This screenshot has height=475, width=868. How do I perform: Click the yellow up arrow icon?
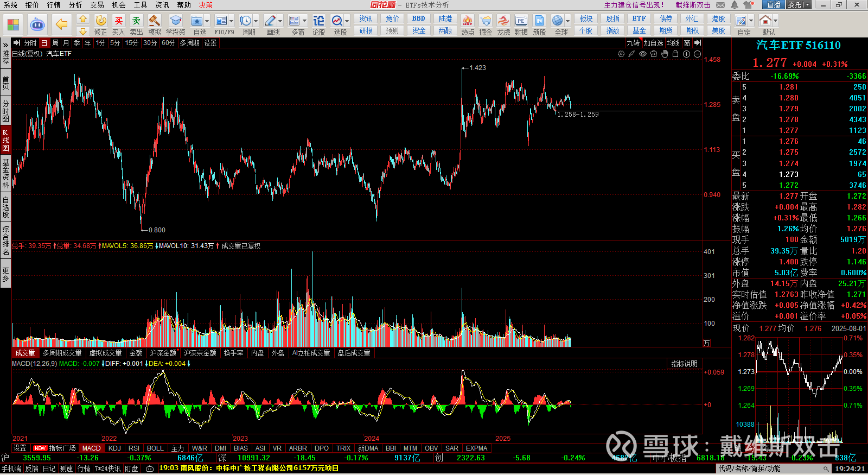click(x=82, y=19)
